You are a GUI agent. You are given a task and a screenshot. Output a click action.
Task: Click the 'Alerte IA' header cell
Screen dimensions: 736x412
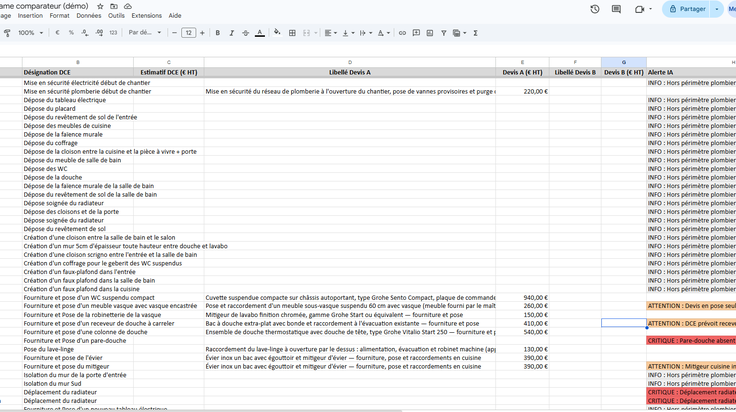(691, 72)
